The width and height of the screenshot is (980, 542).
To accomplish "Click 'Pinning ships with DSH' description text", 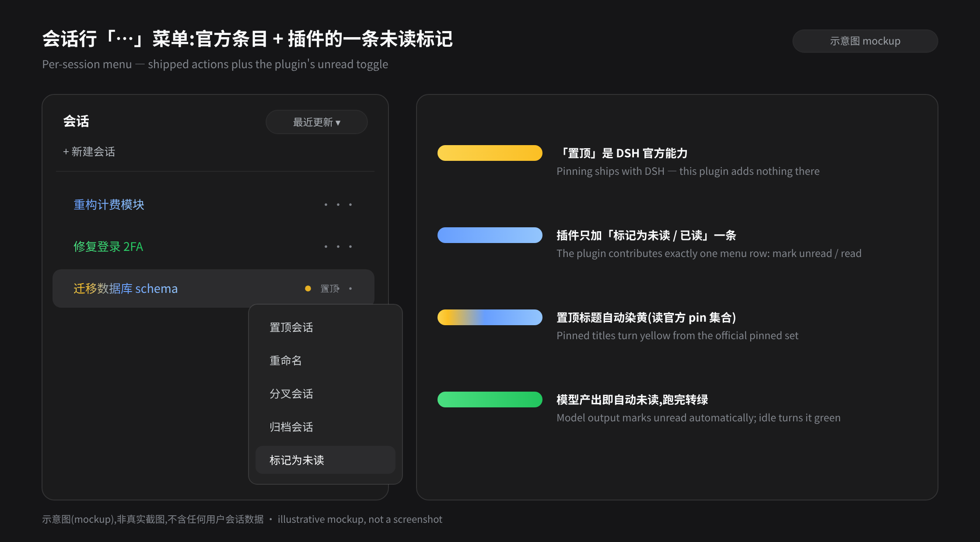I will coord(688,171).
